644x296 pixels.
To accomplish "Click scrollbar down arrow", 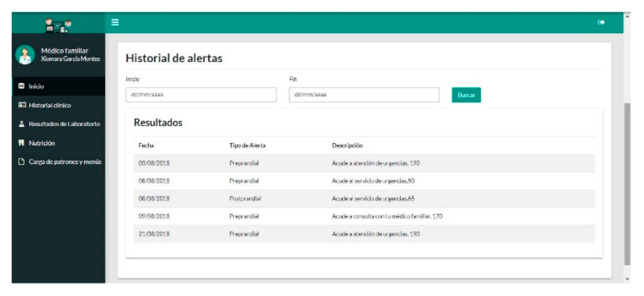I will [x=627, y=279].
